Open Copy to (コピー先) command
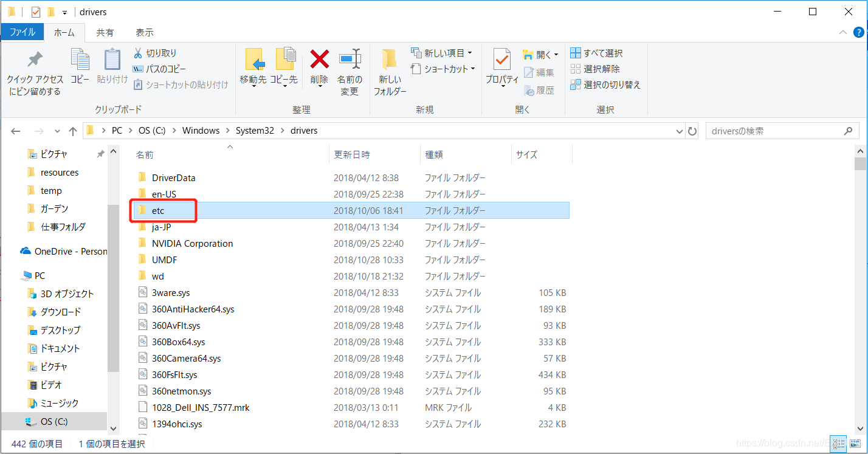Viewport: 868px width, 454px height. pos(284,67)
